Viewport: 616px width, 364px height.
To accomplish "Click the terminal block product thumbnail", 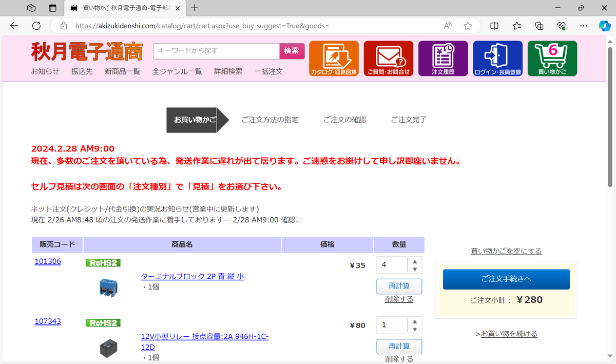I will click(109, 288).
